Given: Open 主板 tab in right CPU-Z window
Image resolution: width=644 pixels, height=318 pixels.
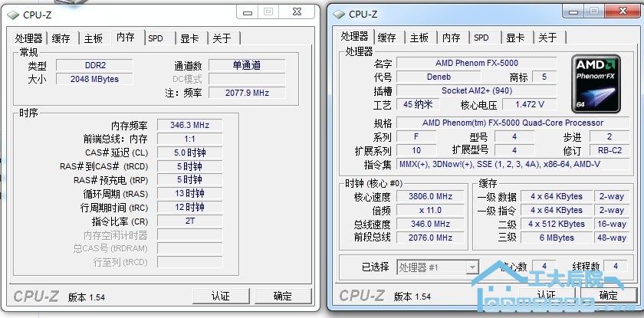Looking at the screenshot, I should click(419, 38).
